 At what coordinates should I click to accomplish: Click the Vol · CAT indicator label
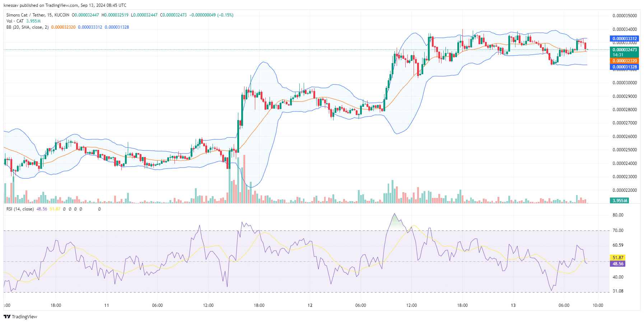coord(15,21)
